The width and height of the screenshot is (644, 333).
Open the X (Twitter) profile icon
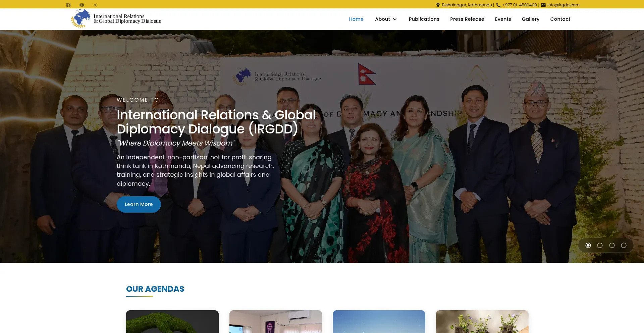point(95,5)
